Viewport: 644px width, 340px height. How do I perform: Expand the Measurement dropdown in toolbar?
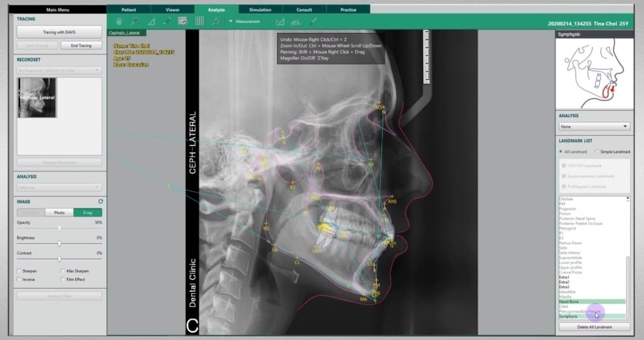(231, 22)
